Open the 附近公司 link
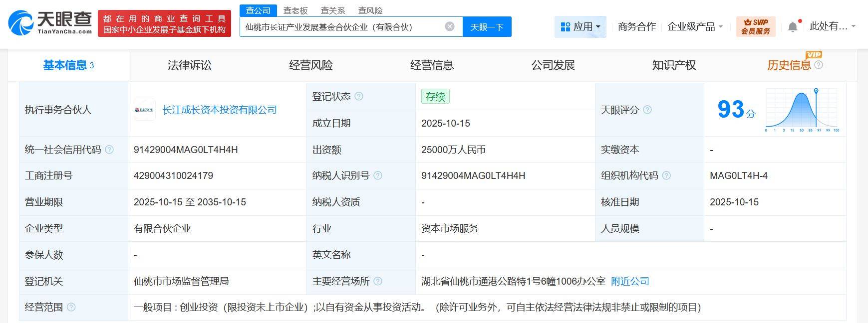This screenshot has width=868, height=323. [630, 281]
